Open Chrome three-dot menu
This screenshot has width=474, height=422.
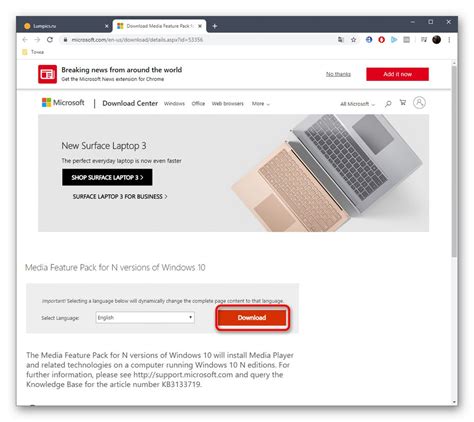(449, 40)
